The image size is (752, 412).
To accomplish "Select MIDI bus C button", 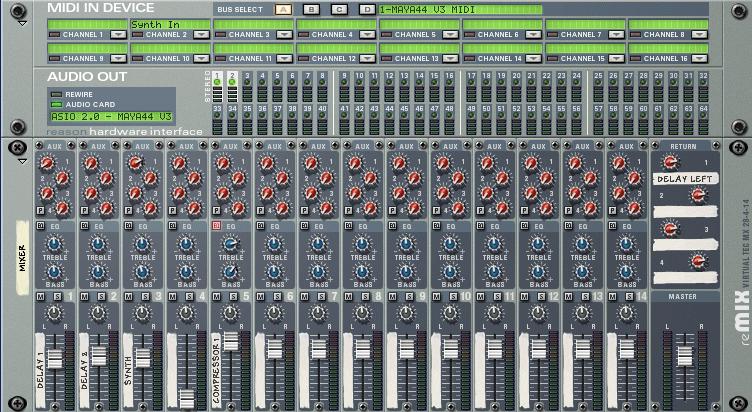I will (340, 10).
